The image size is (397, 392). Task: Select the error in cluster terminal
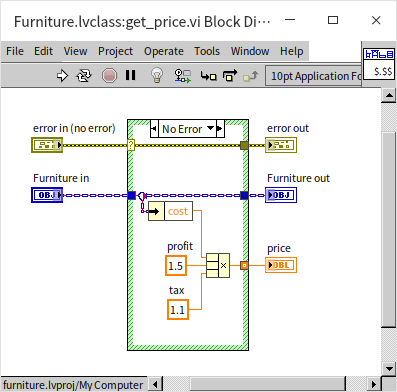point(47,145)
